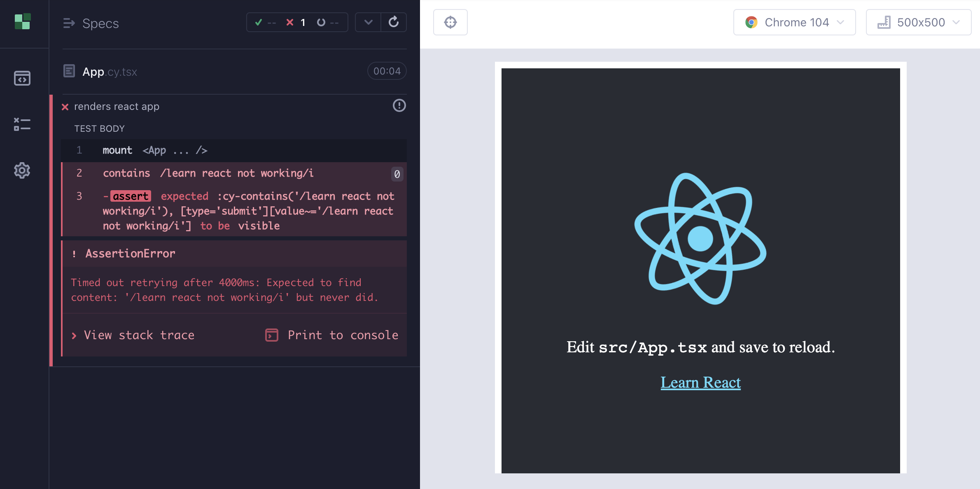
Task: Click the viewport ruler icon
Action: (884, 22)
